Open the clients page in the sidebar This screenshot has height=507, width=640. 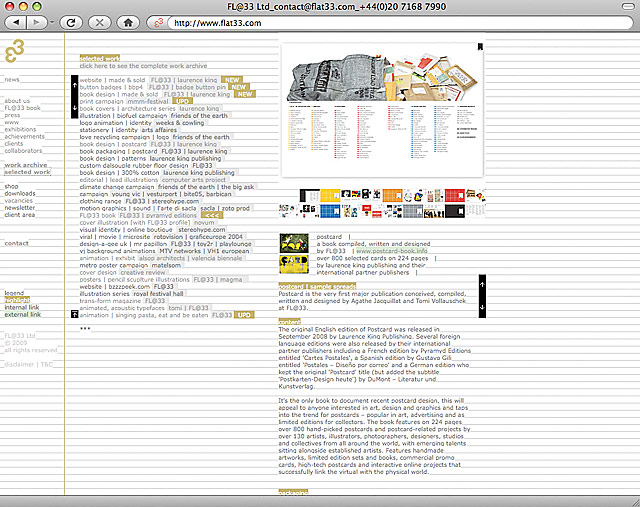[14, 143]
